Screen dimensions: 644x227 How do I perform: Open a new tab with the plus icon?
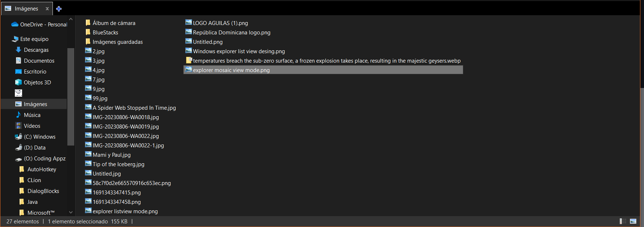click(58, 8)
